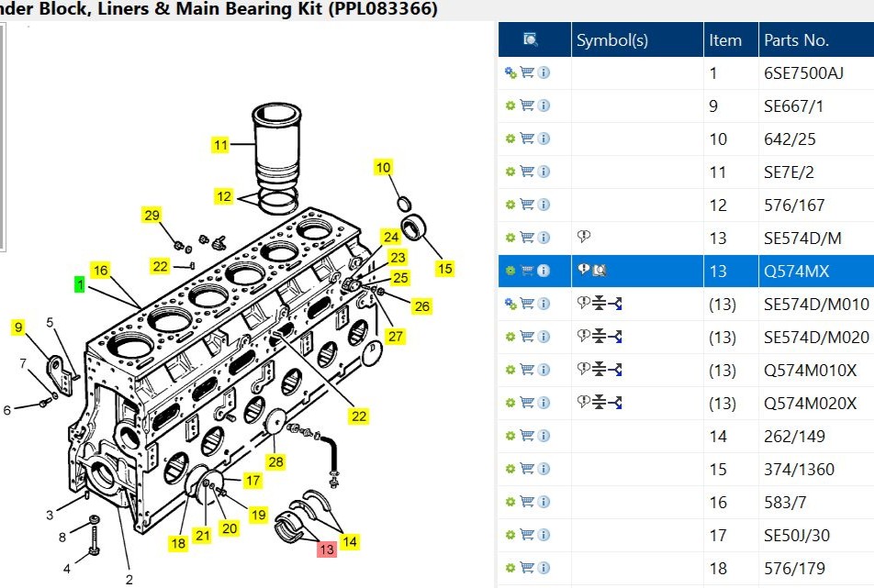Select callout 26 on the diagram
The height and width of the screenshot is (588, 874).
coord(422,305)
